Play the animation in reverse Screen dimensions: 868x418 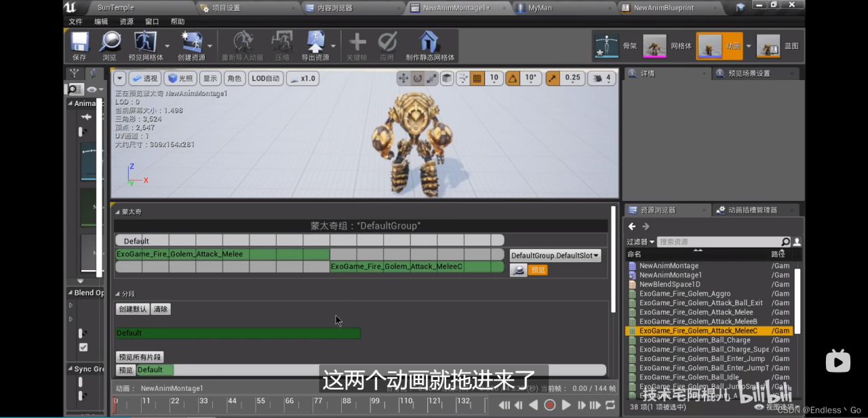534,405
